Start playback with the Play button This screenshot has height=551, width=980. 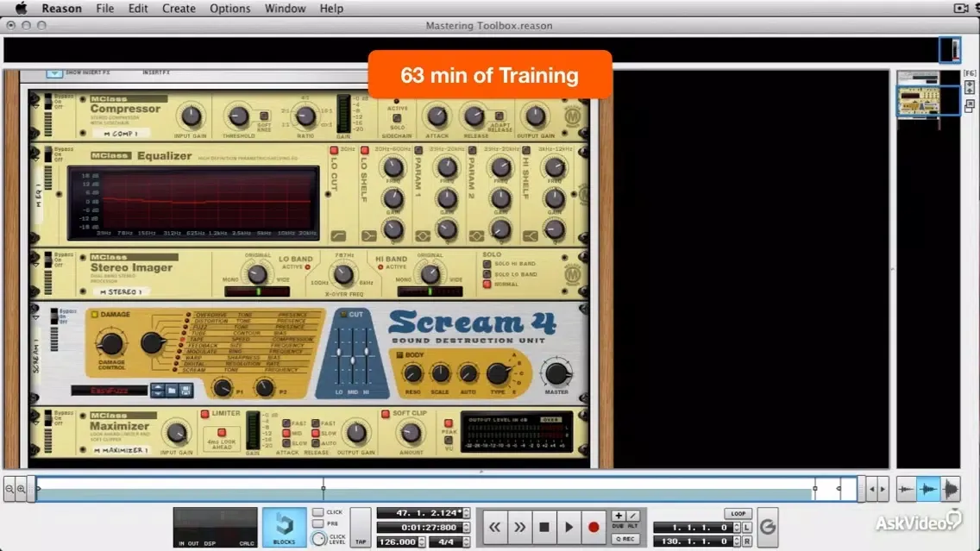coord(569,527)
